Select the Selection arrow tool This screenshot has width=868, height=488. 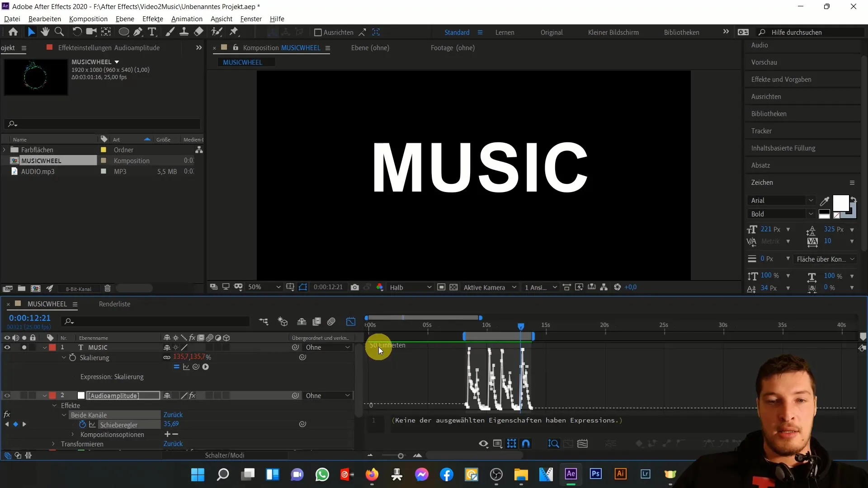pos(31,32)
